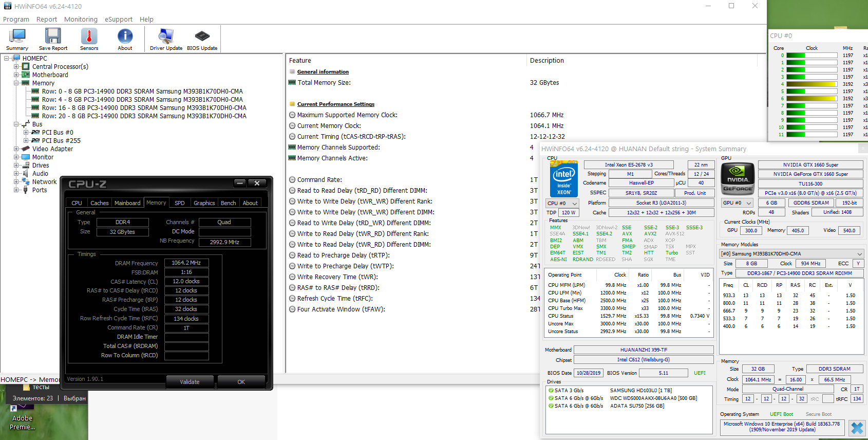Open the GPU #0 selector dropdown

point(738,203)
